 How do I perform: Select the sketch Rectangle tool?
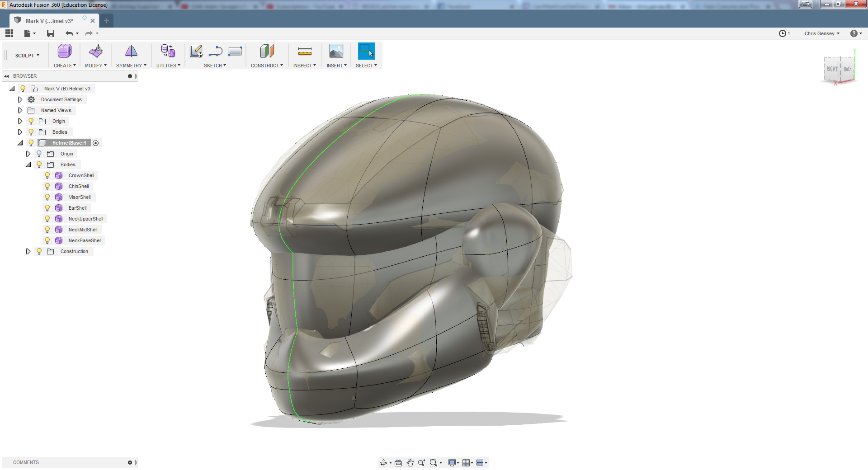point(235,51)
